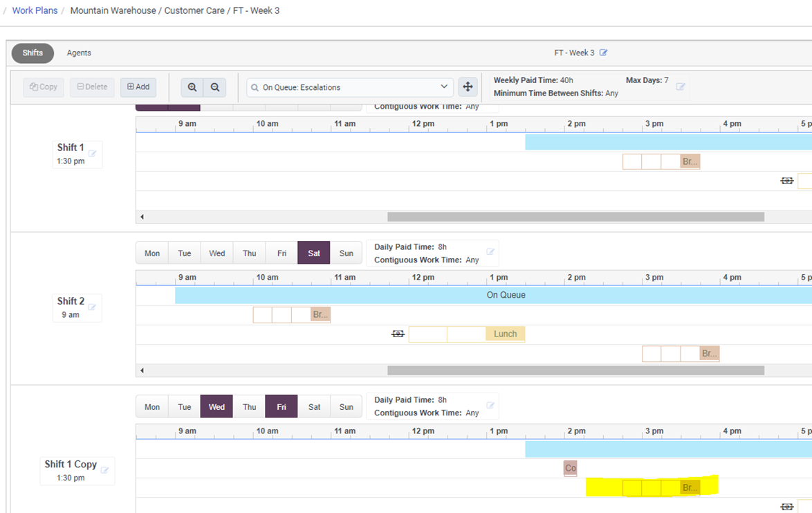Edit the Shift 1 Copy name pencil icon
Image resolution: width=812 pixels, height=513 pixels.
pos(104,470)
